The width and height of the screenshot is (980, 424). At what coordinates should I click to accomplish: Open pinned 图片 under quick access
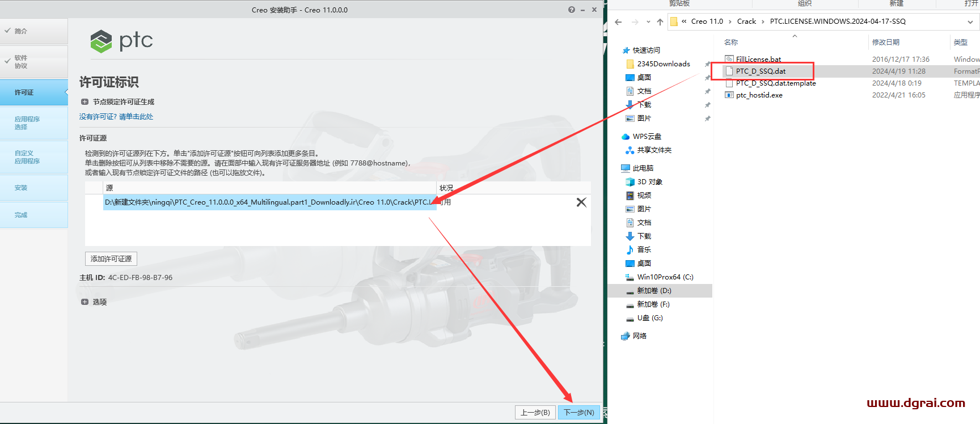coord(644,118)
